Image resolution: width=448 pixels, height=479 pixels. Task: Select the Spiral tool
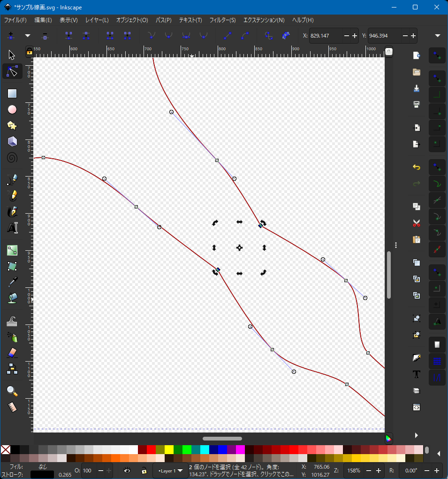(12, 158)
